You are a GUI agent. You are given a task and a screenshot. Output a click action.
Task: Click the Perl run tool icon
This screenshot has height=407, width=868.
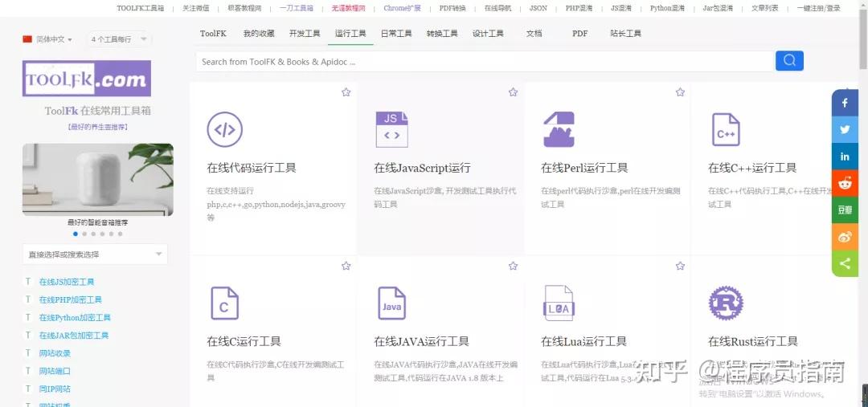point(559,129)
